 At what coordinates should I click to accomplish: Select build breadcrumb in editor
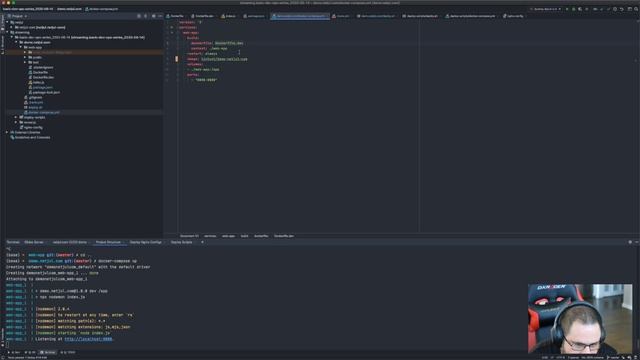pyautogui.click(x=244, y=236)
